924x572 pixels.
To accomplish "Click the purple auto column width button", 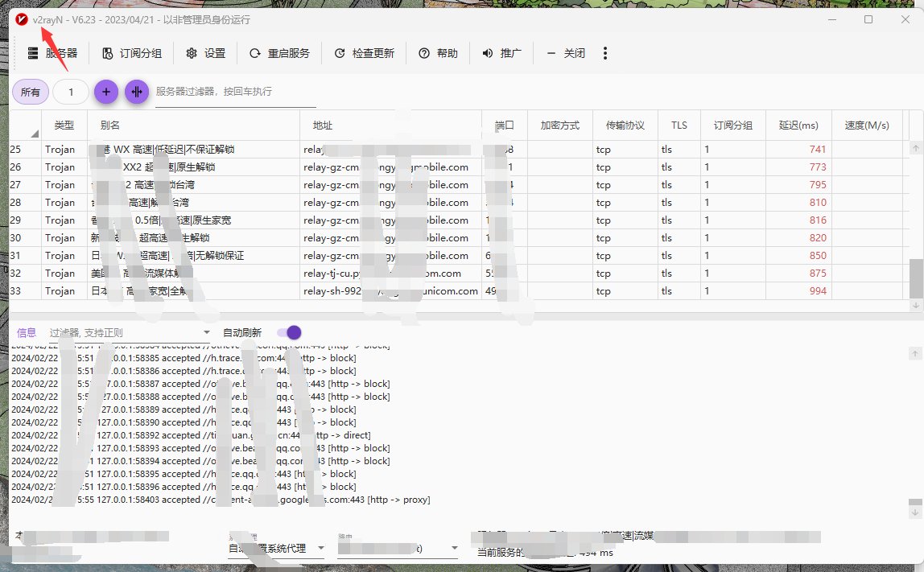I will pos(137,92).
